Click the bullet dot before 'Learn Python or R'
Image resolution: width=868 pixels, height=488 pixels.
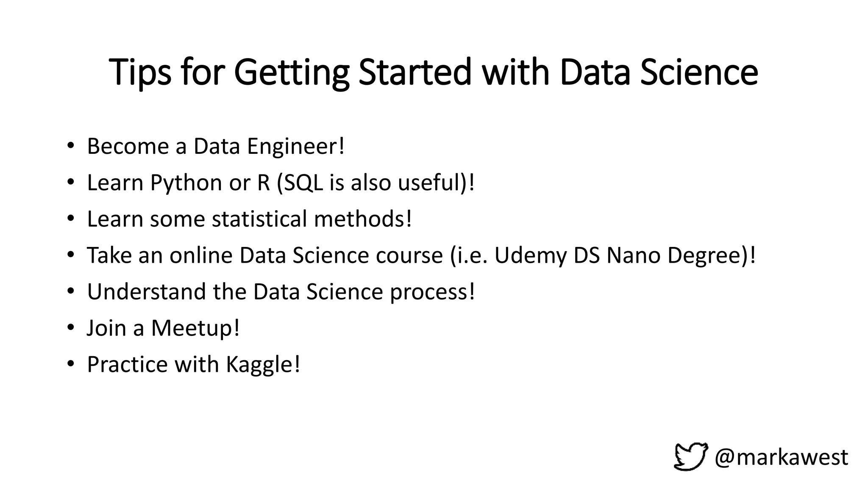70,183
